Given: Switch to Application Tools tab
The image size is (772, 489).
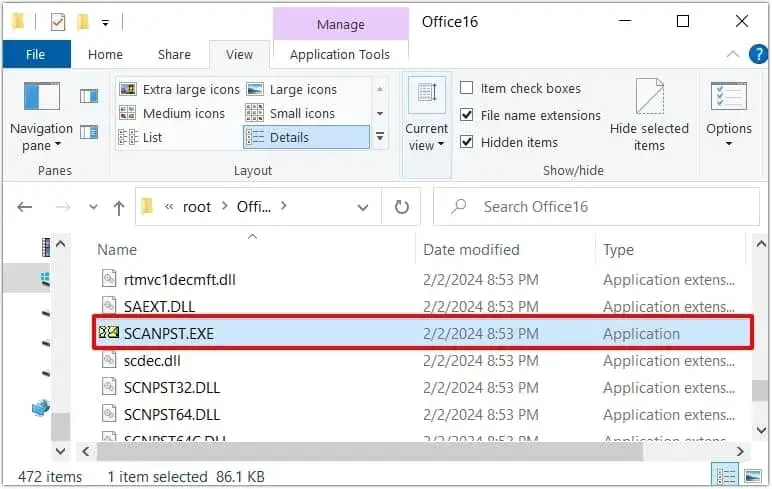Looking at the screenshot, I should click(x=340, y=54).
